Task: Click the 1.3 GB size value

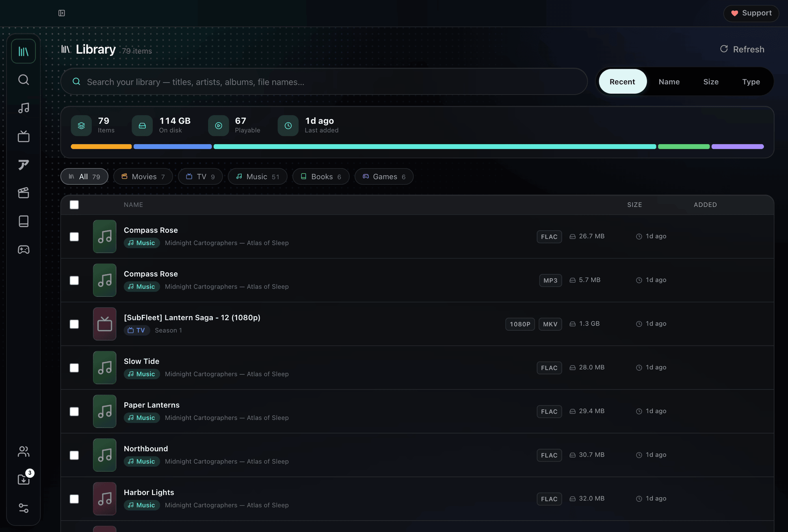Action: [x=589, y=324]
